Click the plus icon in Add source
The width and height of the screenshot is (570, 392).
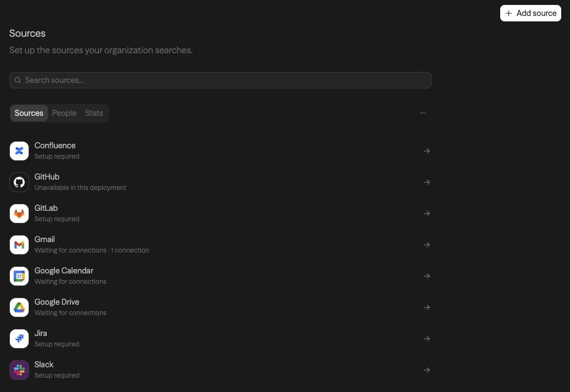point(508,13)
